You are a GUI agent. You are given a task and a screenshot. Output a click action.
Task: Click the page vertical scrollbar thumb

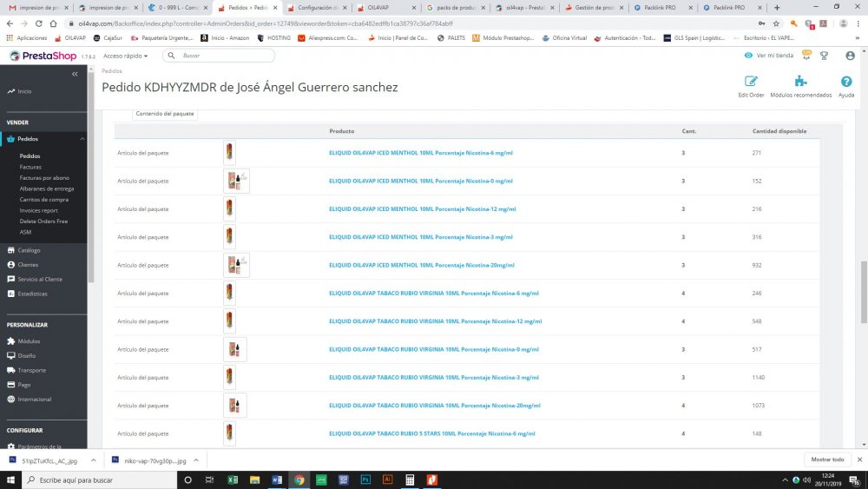pos(863,291)
